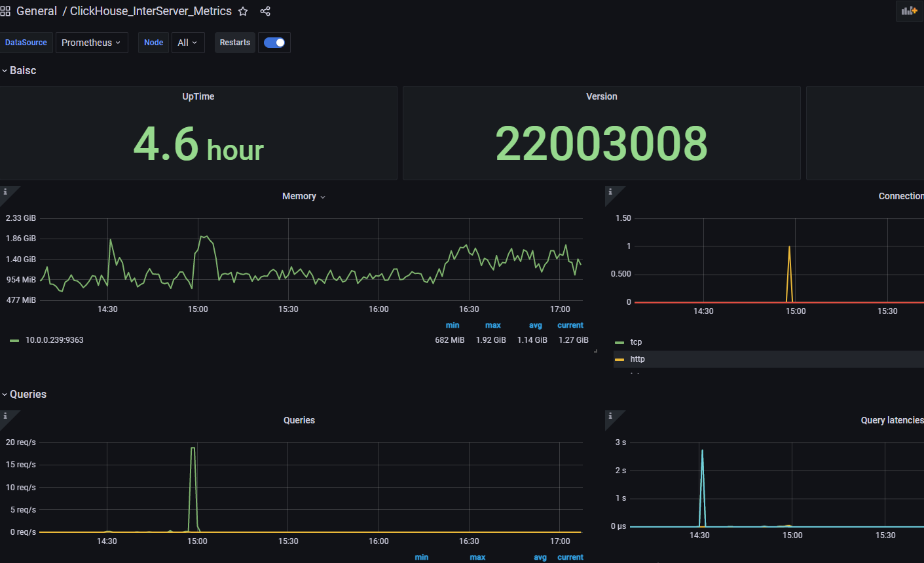Click the 10.0.0.239:9363 legend color swatch
The width and height of the screenshot is (924, 563).
point(14,340)
